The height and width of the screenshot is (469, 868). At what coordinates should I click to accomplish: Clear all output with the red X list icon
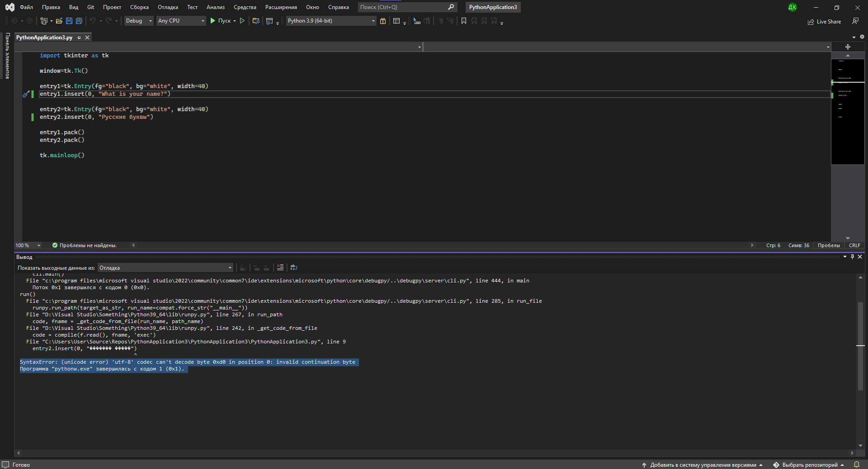click(x=280, y=267)
